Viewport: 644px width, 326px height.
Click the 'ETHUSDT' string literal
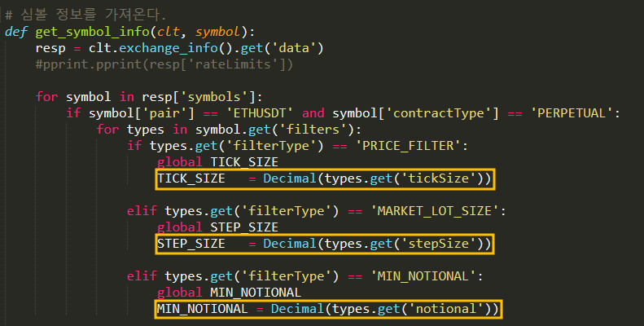tap(260, 113)
